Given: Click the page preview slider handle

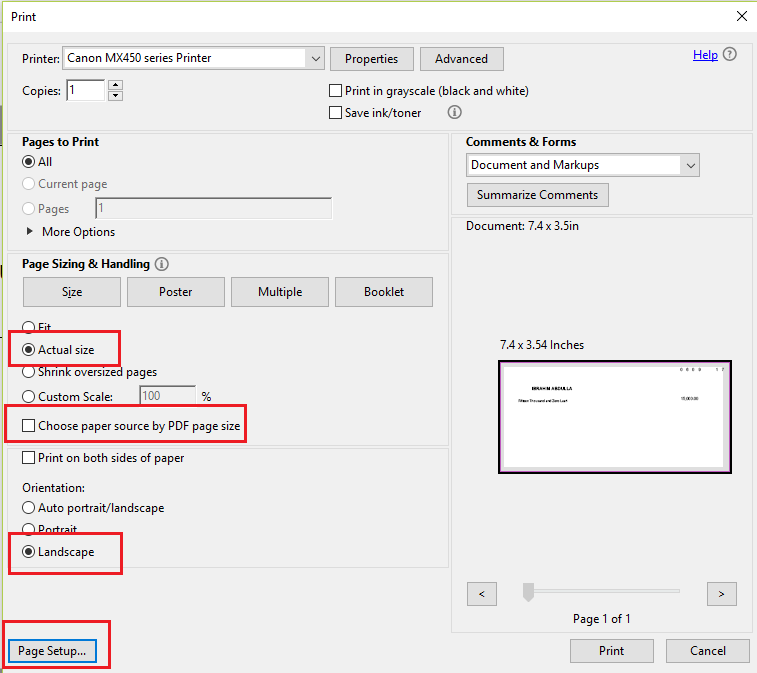Looking at the screenshot, I should tap(528, 593).
